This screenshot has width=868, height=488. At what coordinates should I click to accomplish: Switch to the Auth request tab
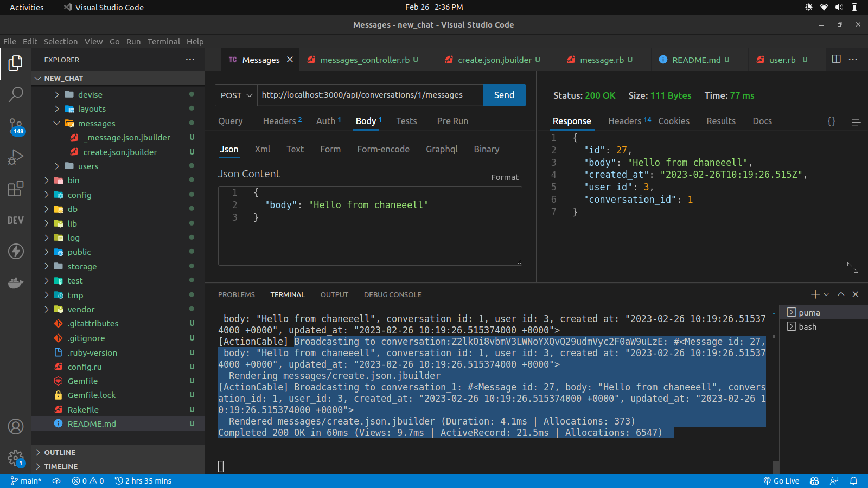point(328,121)
